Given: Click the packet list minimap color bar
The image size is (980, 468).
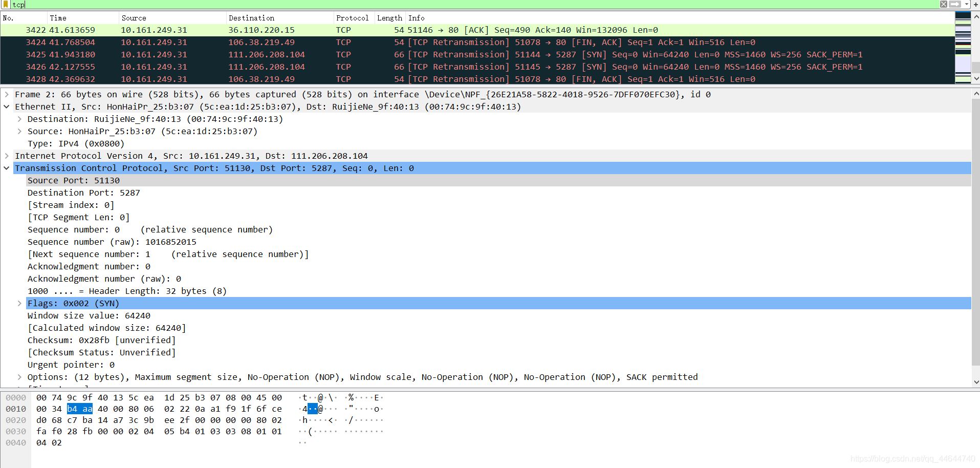Looking at the screenshot, I should point(963,47).
